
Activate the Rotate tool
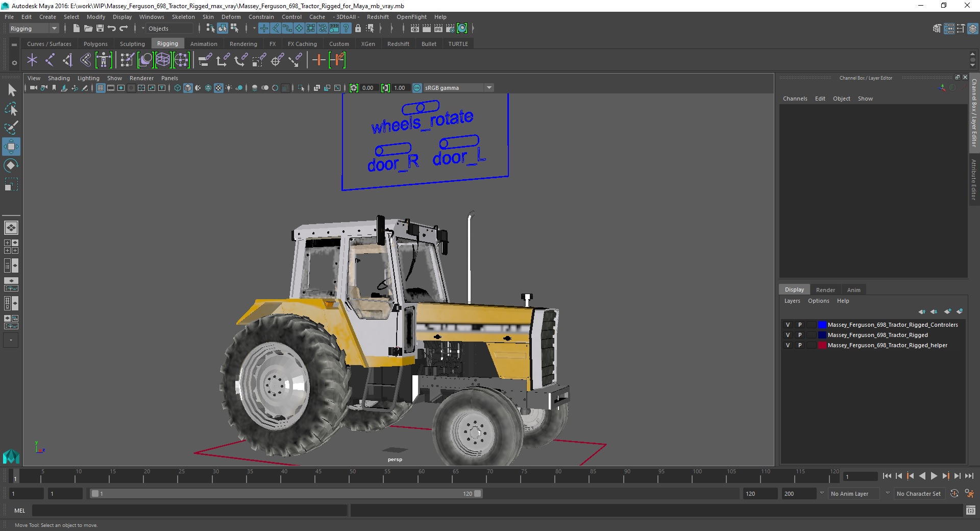point(11,165)
